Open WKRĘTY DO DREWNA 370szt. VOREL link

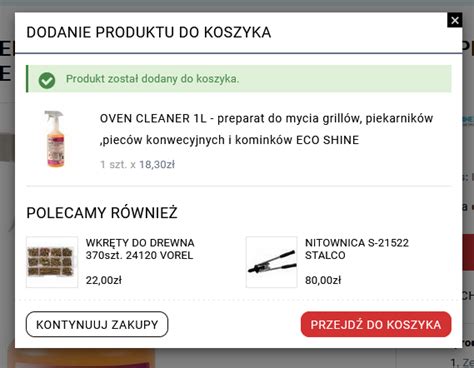[x=140, y=249]
